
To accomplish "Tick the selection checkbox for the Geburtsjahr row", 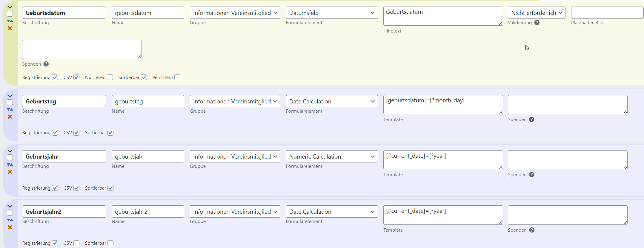I will point(10,157).
